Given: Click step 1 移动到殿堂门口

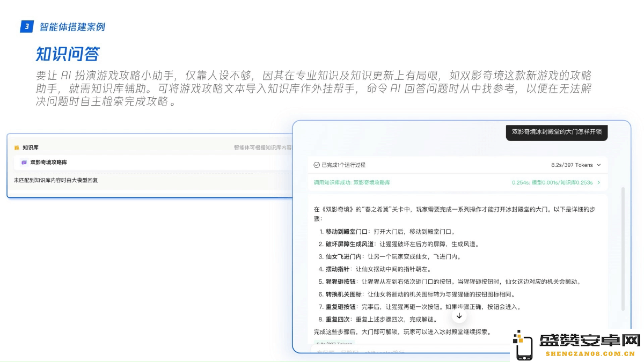Looking at the screenshot, I should point(387,232).
